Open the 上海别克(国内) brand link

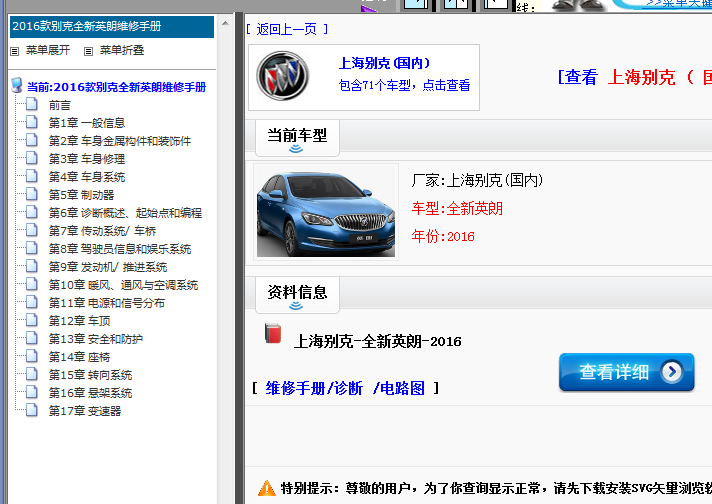(x=384, y=63)
